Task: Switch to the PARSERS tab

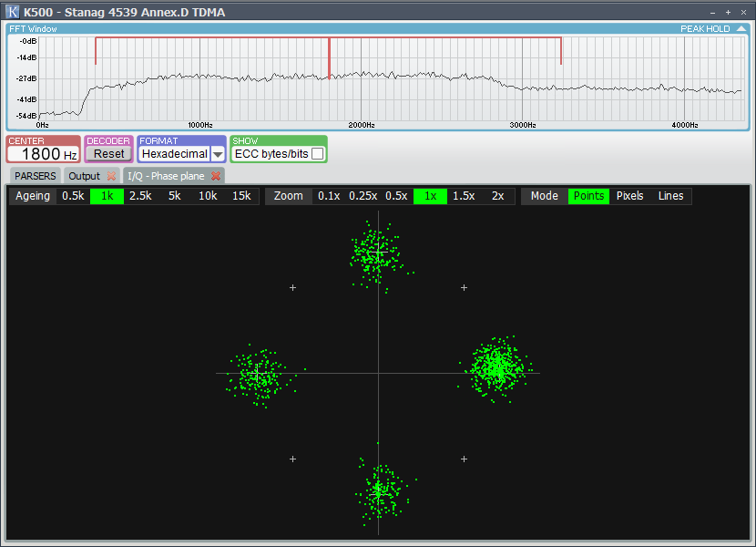Action: (x=35, y=176)
